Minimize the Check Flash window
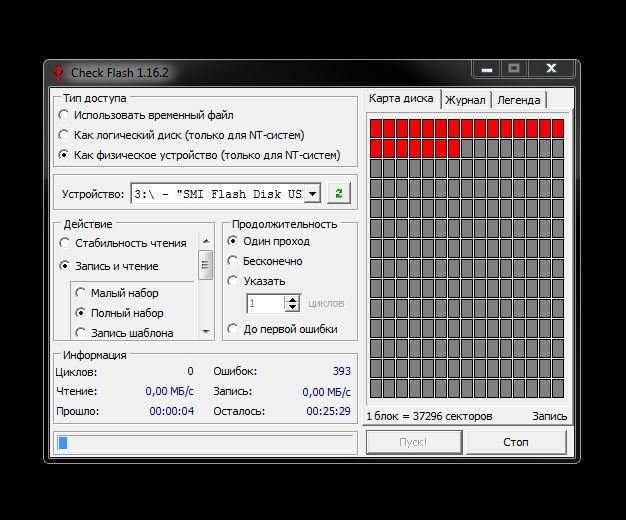Screen dimensions: 626x520 [x=486, y=69]
